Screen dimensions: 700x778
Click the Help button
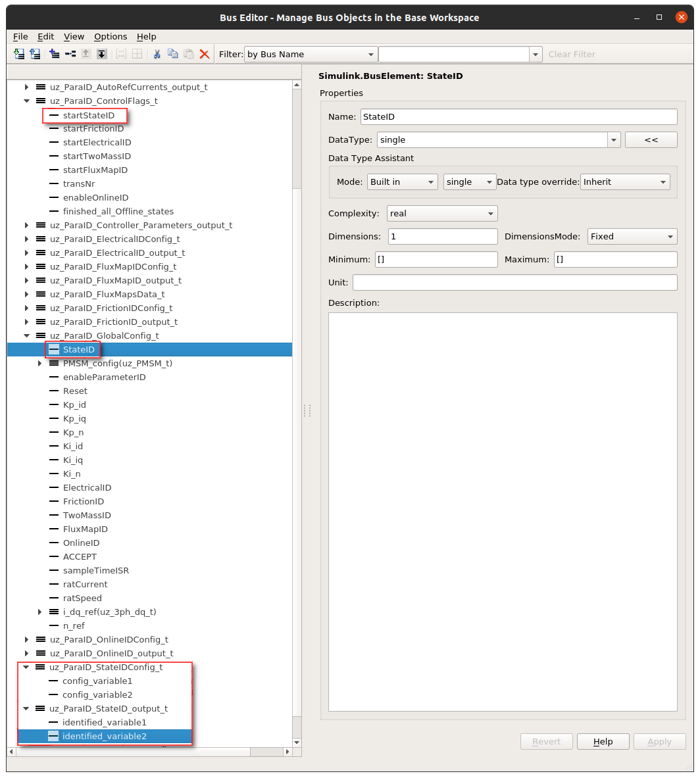click(603, 742)
